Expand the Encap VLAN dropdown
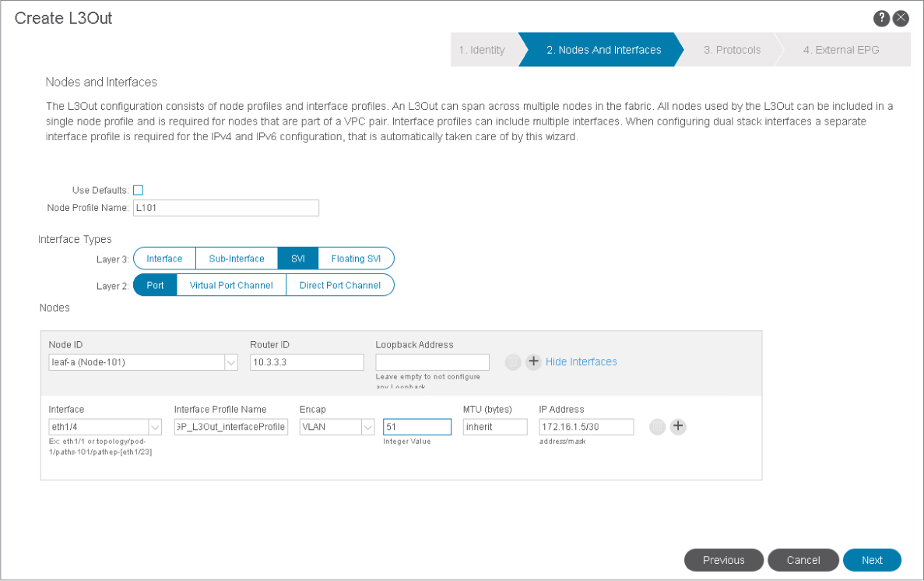This screenshot has width=924, height=581. click(367, 427)
